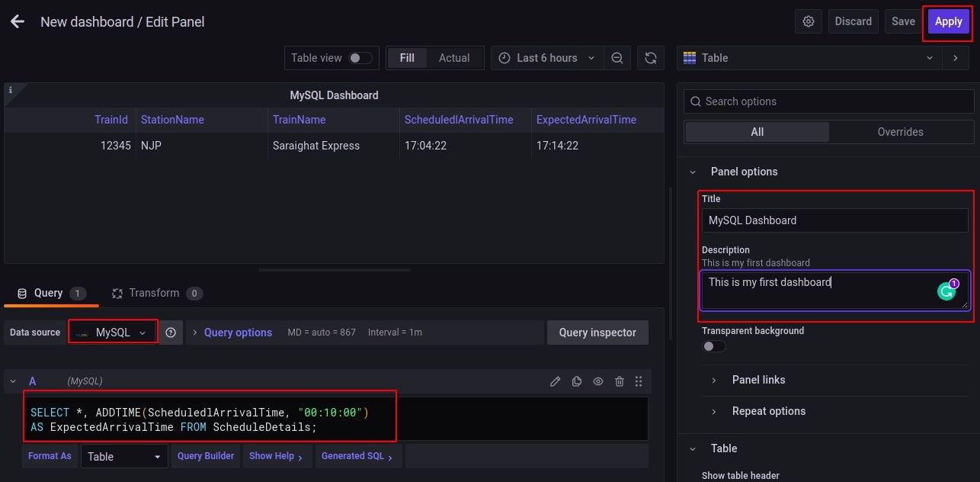Viewport: 980px width, 482px height.
Task: Open the Last 6 hours time picker
Action: pos(547,58)
